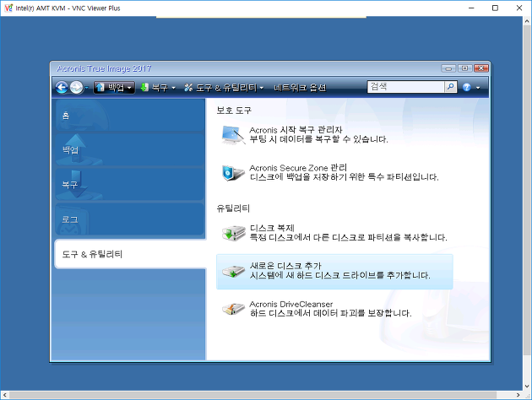Viewport: 532px width, 400px height.
Task: Click the back navigation arrow icon
Action: pyautogui.click(x=62, y=88)
